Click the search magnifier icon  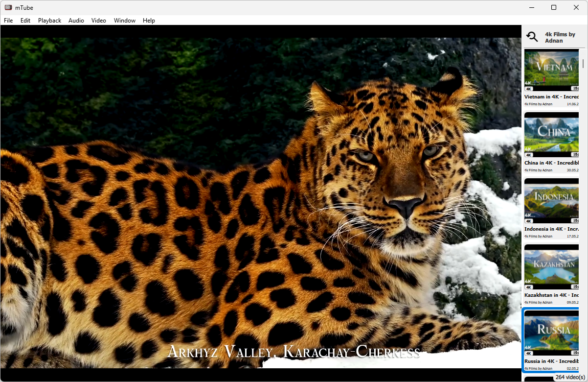532,37
